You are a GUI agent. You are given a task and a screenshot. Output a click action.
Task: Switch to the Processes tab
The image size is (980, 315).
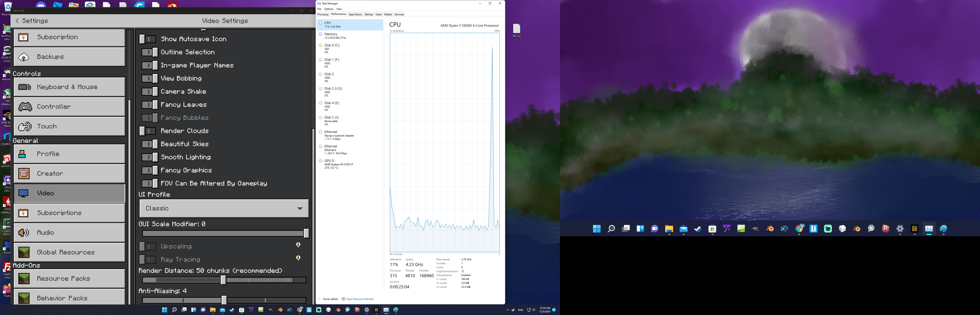pyautogui.click(x=323, y=14)
